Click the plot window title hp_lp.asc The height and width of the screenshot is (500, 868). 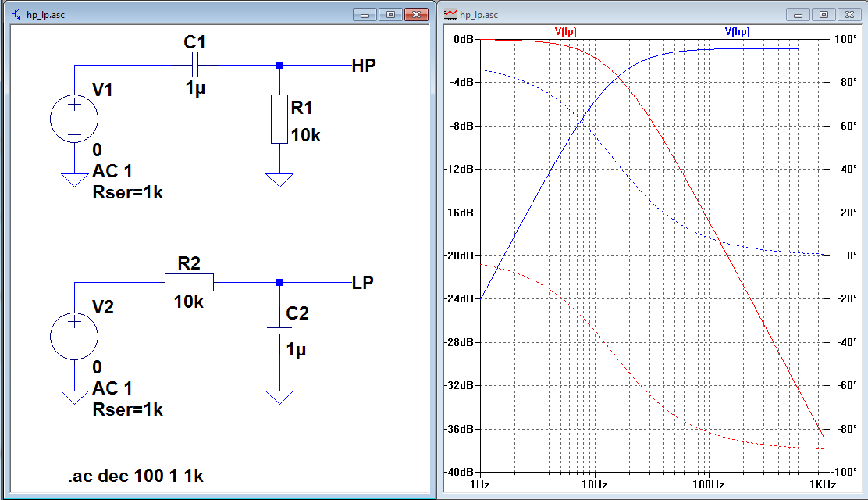pyautogui.click(x=478, y=15)
